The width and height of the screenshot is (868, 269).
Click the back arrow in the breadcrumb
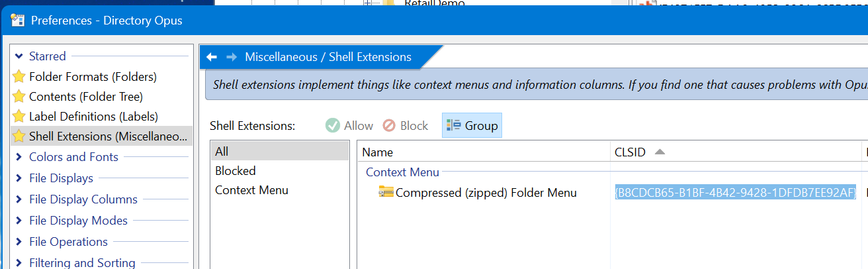[x=212, y=57]
